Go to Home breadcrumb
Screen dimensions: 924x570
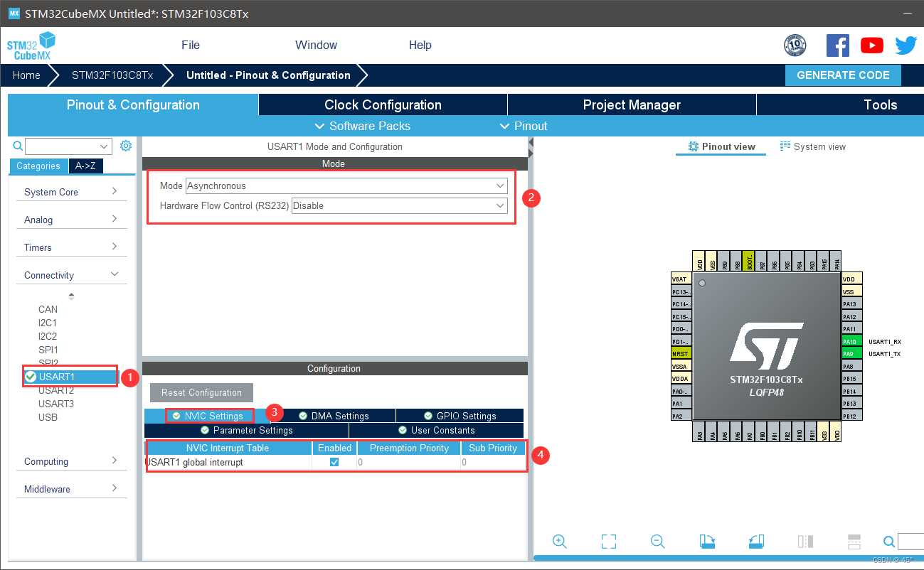click(26, 75)
